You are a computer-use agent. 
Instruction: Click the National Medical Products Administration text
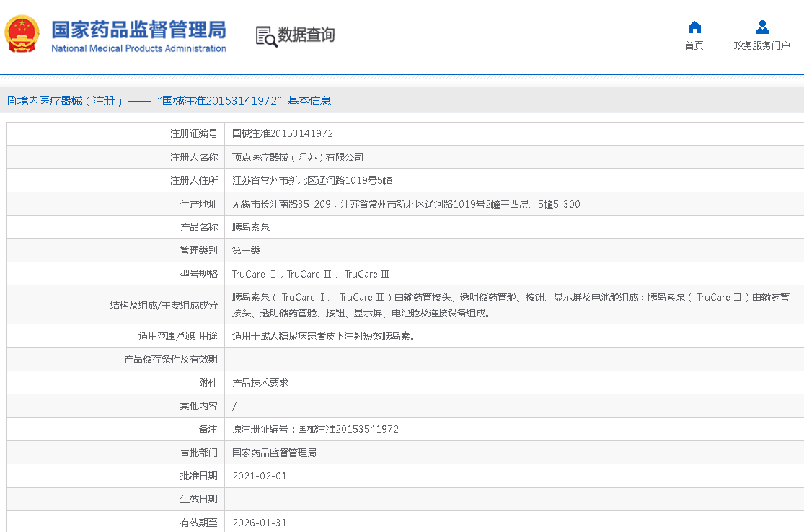[138, 48]
